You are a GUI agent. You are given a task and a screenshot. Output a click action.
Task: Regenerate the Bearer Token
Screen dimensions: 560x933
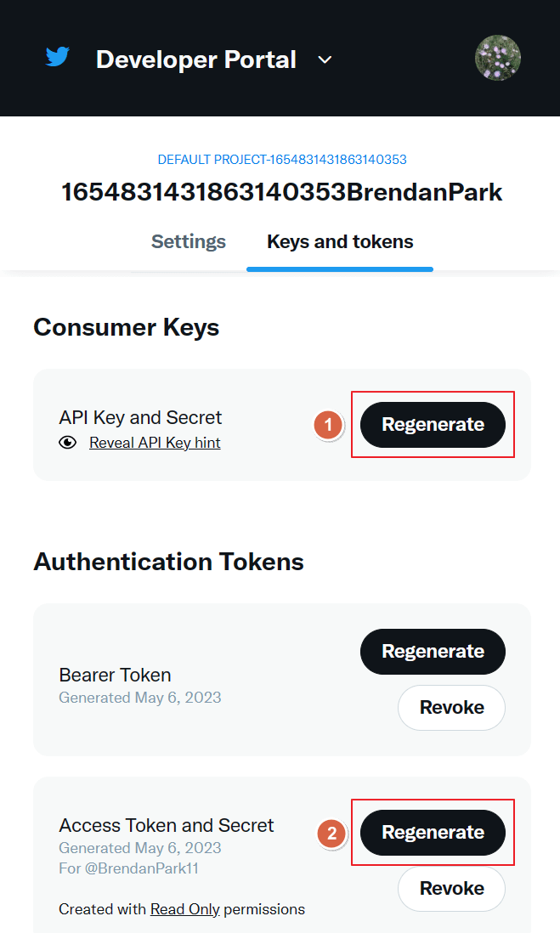click(433, 651)
